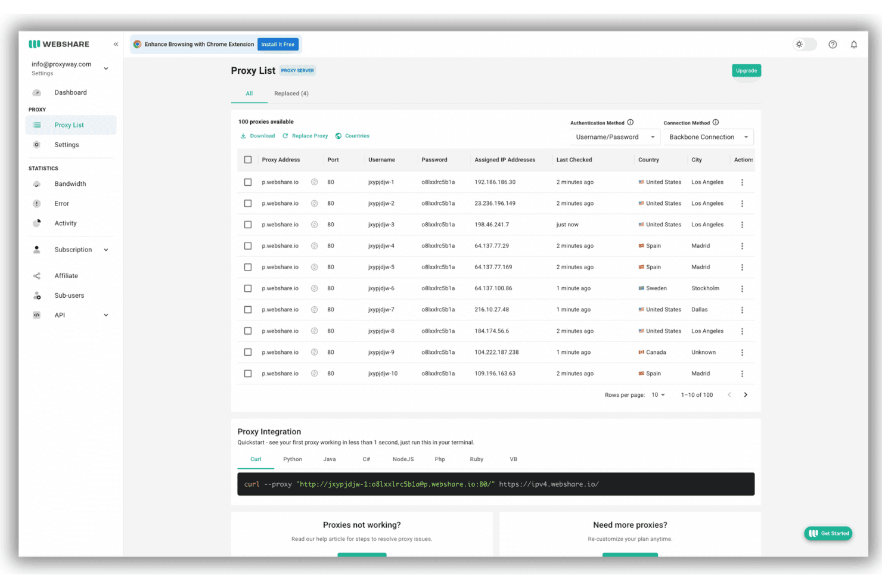Click the Affiliate share icon in sidebar
Screen dimensions: 882x588
pyautogui.click(x=37, y=276)
